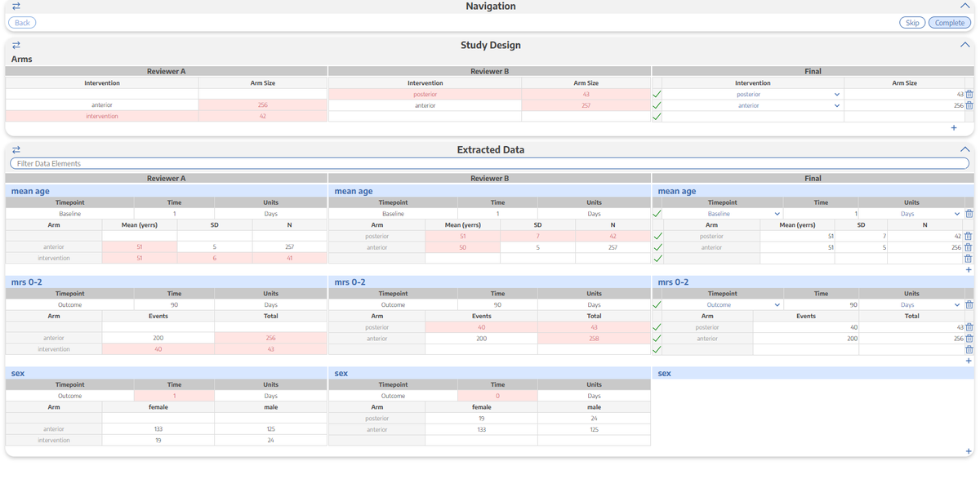
Task: Collapse the Study Design panel
Action: [x=964, y=46]
